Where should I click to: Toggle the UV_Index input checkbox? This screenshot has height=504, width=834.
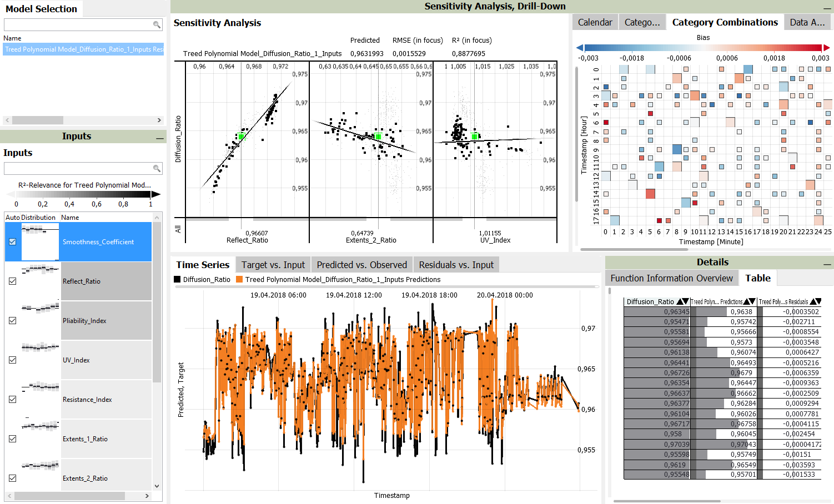tap(13, 360)
